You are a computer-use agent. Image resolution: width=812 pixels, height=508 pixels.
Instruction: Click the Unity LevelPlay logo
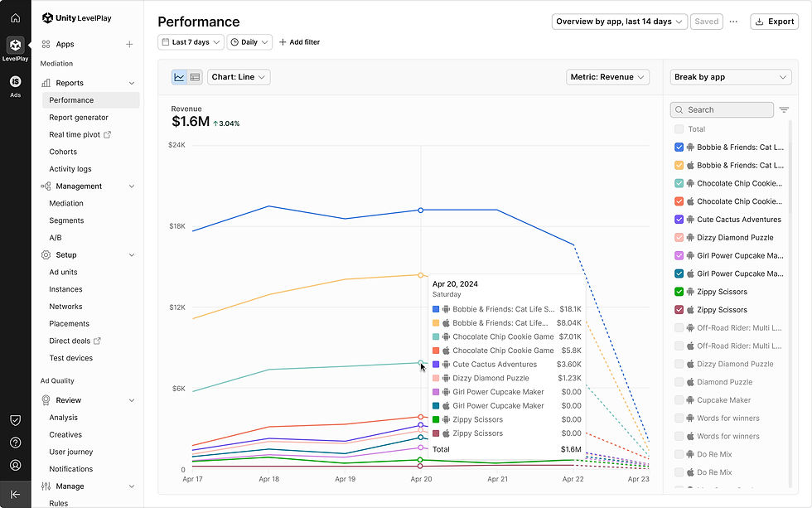click(x=76, y=18)
